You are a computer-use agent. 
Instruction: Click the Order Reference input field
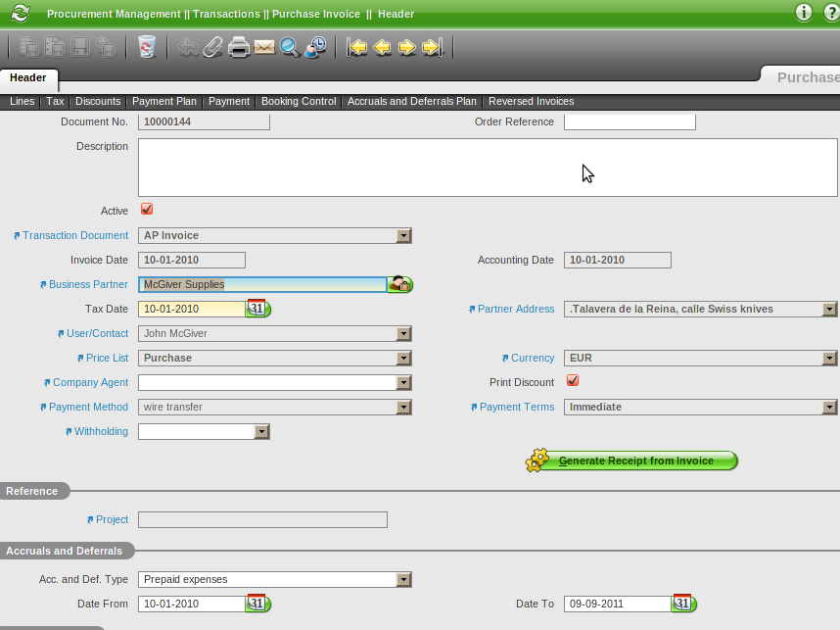click(x=630, y=122)
